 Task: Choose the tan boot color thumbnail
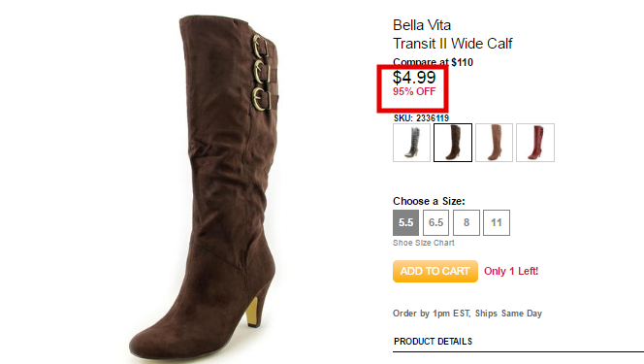coord(494,143)
